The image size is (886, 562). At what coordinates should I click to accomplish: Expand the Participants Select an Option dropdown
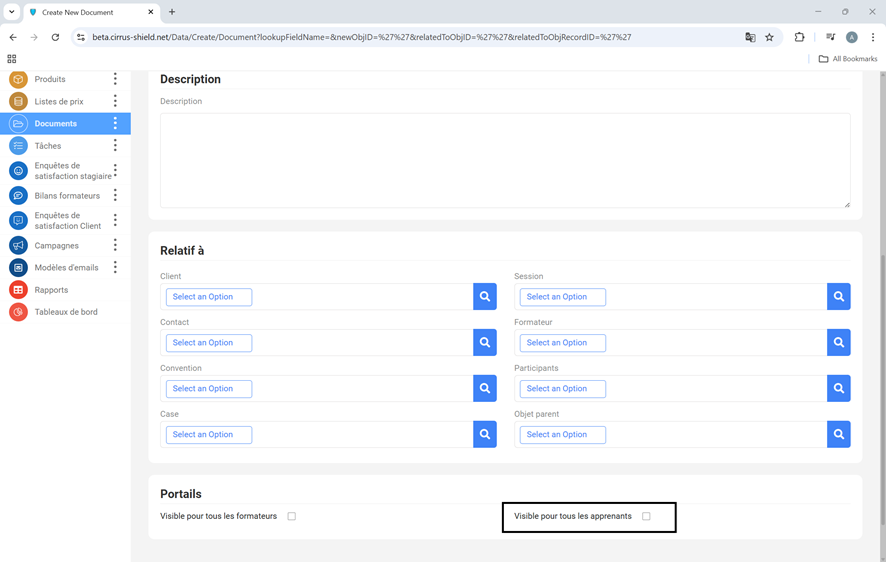[x=562, y=389]
